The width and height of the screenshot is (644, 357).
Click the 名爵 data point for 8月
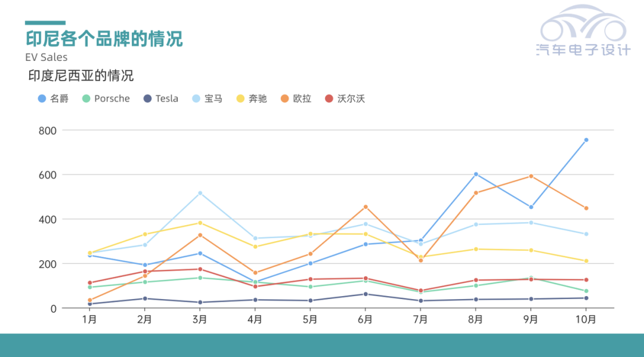click(476, 174)
